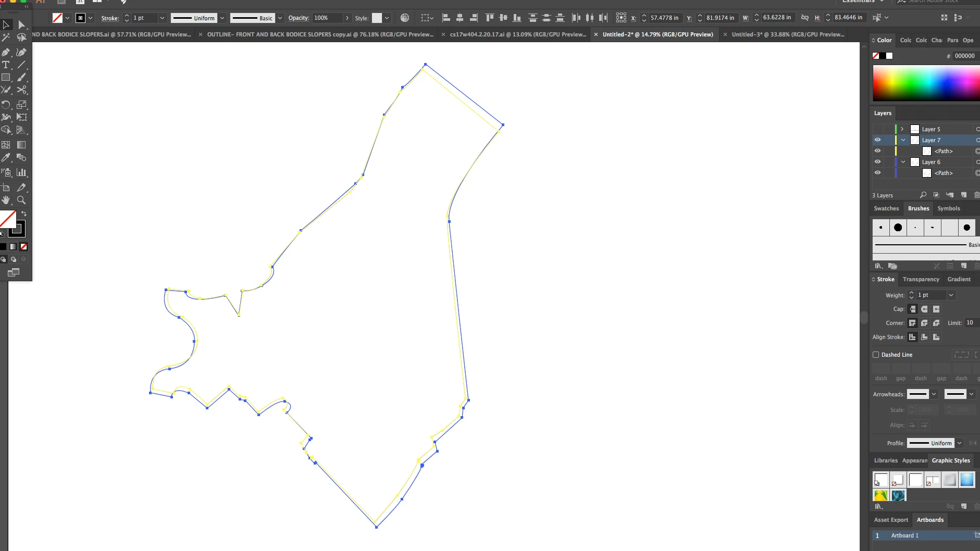The width and height of the screenshot is (980, 551).
Task: Open the Style dropdown in control bar
Action: coord(387,18)
